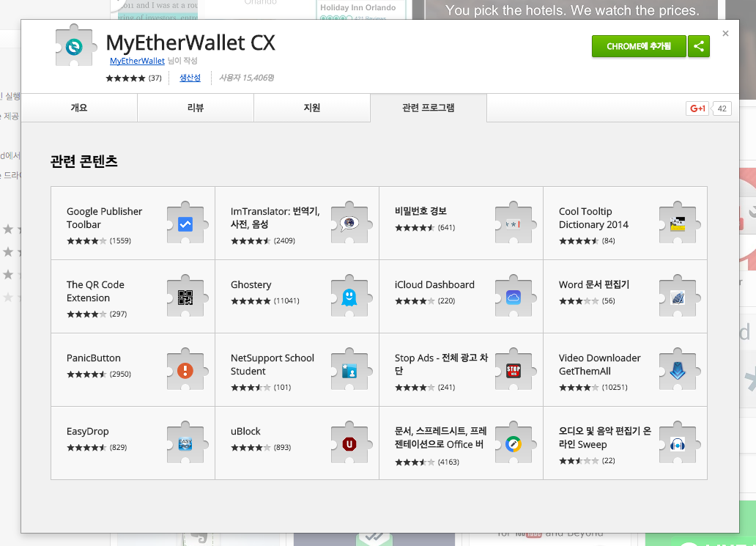Click the NetSupport School Student title
The width and height of the screenshot is (756, 546).
coord(273,365)
